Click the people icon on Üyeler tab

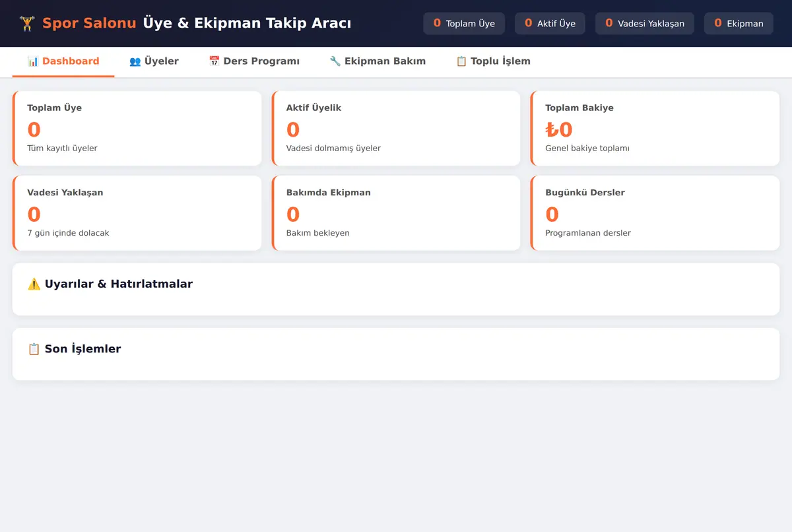tap(135, 61)
